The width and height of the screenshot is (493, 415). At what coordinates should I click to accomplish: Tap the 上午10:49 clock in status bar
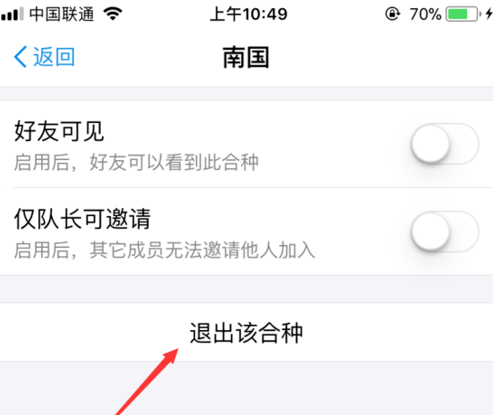pyautogui.click(x=249, y=14)
